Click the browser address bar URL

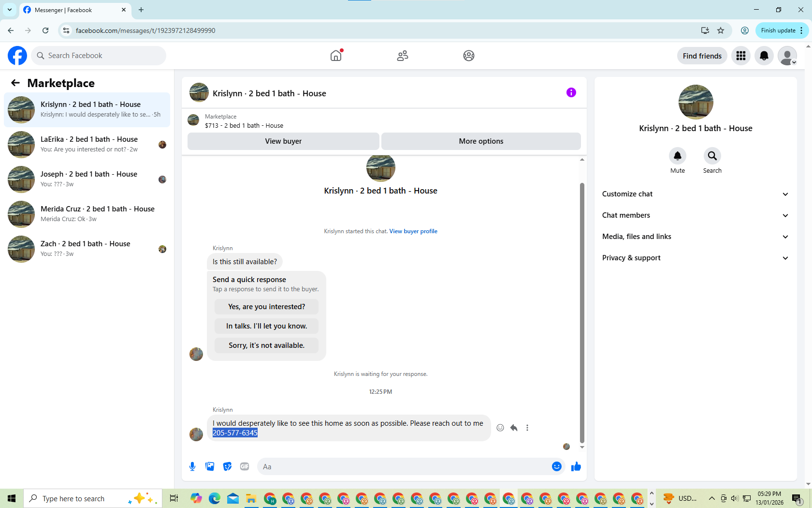[x=145, y=30]
